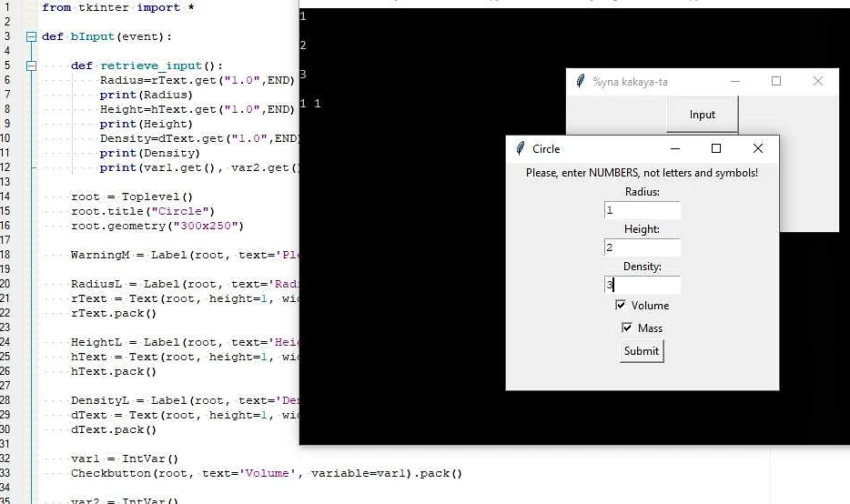Maximize the %yna kakaya-ta window

776,82
